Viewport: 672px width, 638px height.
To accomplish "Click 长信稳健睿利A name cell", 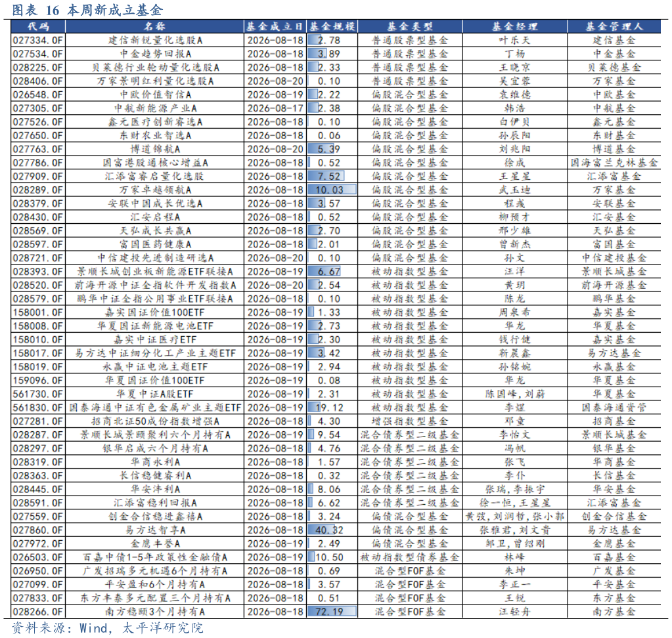I will 155,476.
